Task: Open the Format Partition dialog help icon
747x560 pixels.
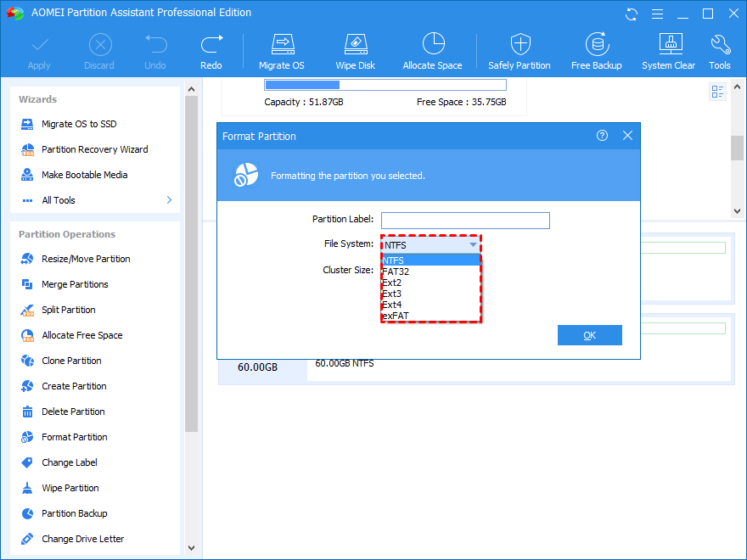Action: [602, 136]
